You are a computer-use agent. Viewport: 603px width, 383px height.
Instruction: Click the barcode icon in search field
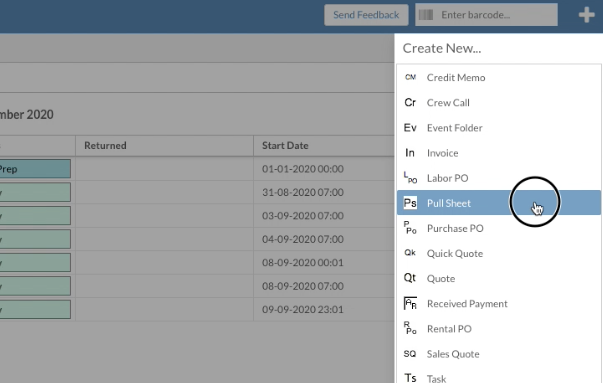tap(426, 15)
